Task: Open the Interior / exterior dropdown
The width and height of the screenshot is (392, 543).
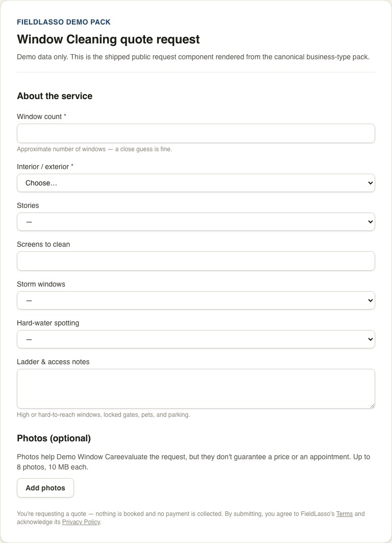Action: [x=196, y=183]
